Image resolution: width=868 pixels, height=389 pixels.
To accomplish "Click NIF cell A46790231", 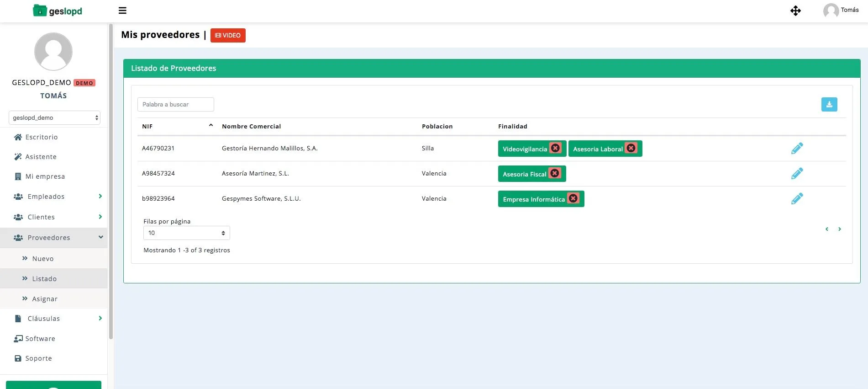I will 158,148.
